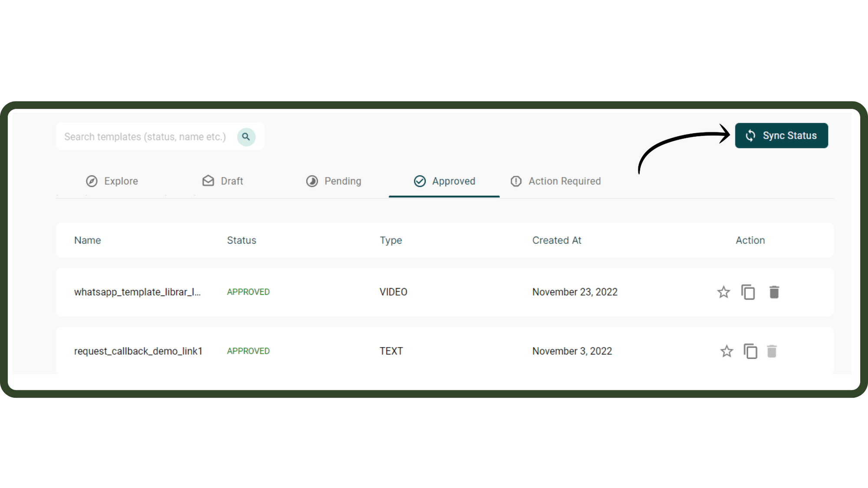Focus the Search templates input field
868x488 pixels.
[x=145, y=137]
